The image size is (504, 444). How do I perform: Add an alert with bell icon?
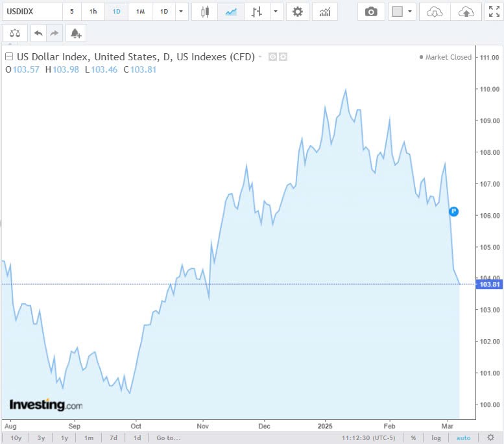(x=76, y=33)
